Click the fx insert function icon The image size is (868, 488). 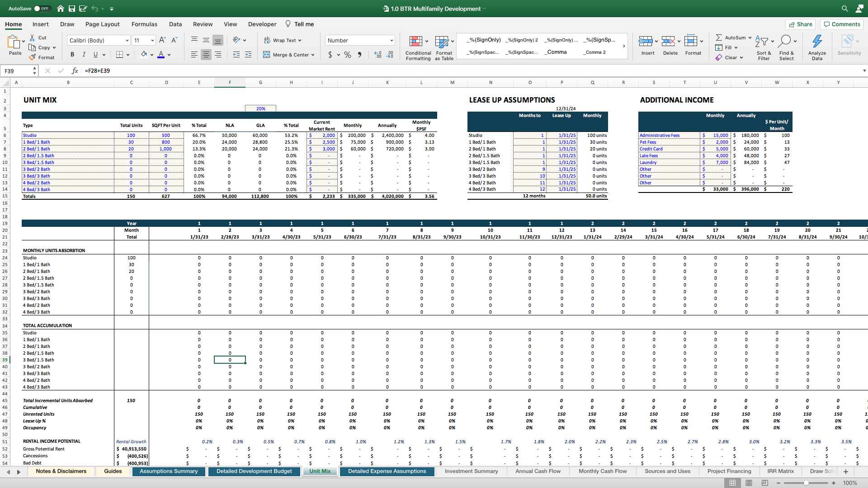pos(75,71)
